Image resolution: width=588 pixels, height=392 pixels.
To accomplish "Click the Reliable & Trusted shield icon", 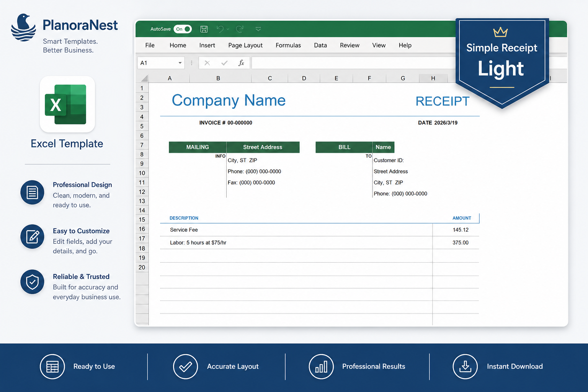I will (32, 282).
